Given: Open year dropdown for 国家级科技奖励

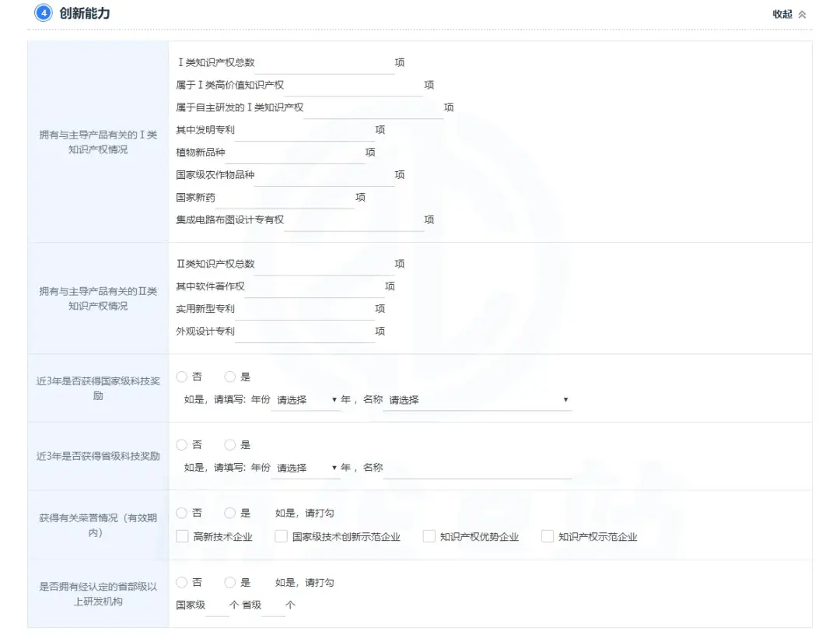Looking at the screenshot, I should pos(306,400).
